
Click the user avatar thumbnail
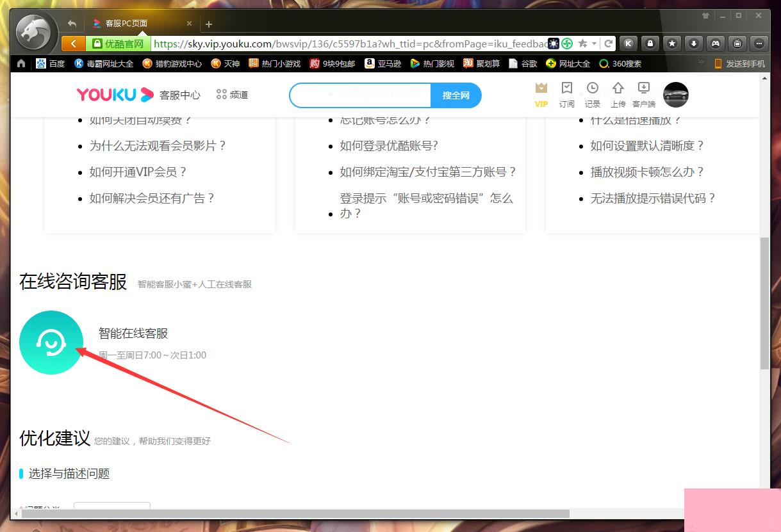(x=676, y=95)
